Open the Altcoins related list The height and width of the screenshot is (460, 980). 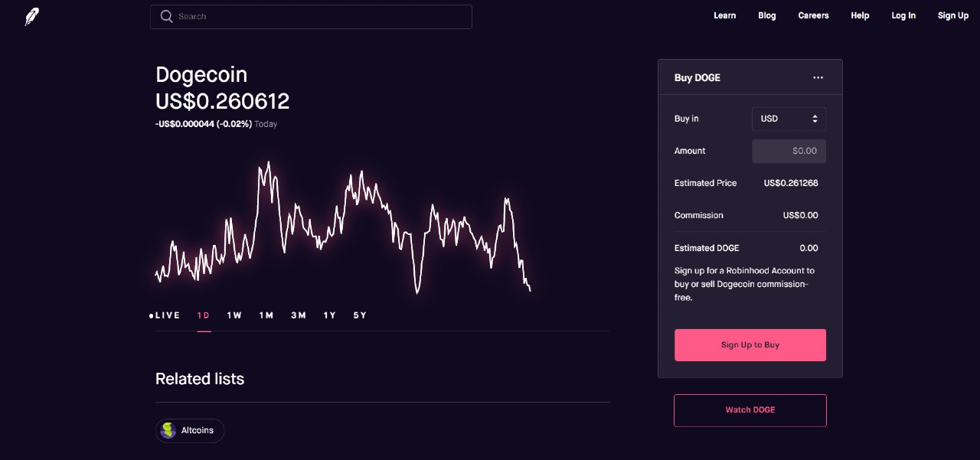click(190, 430)
